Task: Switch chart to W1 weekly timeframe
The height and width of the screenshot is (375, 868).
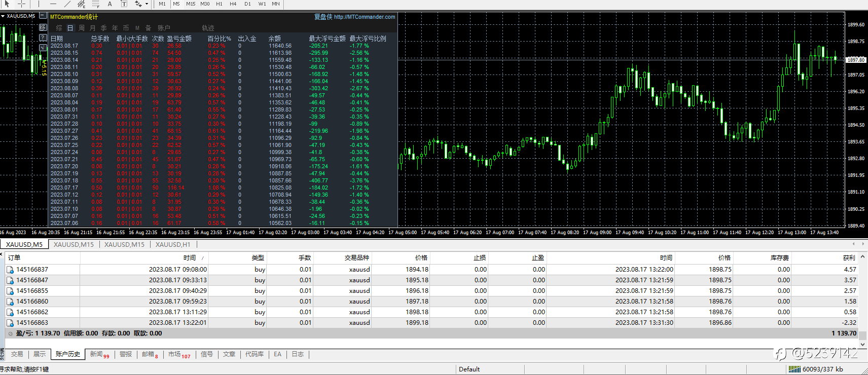Action: [x=262, y=4]
